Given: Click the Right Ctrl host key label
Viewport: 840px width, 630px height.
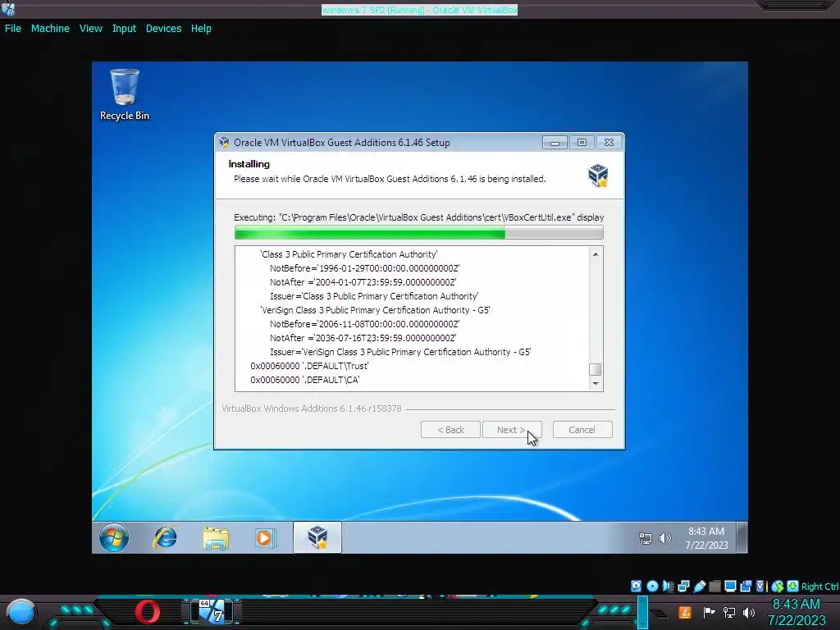Looking at the screenshot, I should point(819,587).
